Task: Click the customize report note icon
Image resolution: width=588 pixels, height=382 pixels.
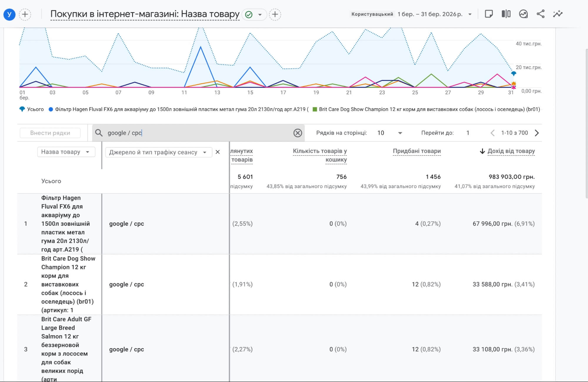Action: 489,14
